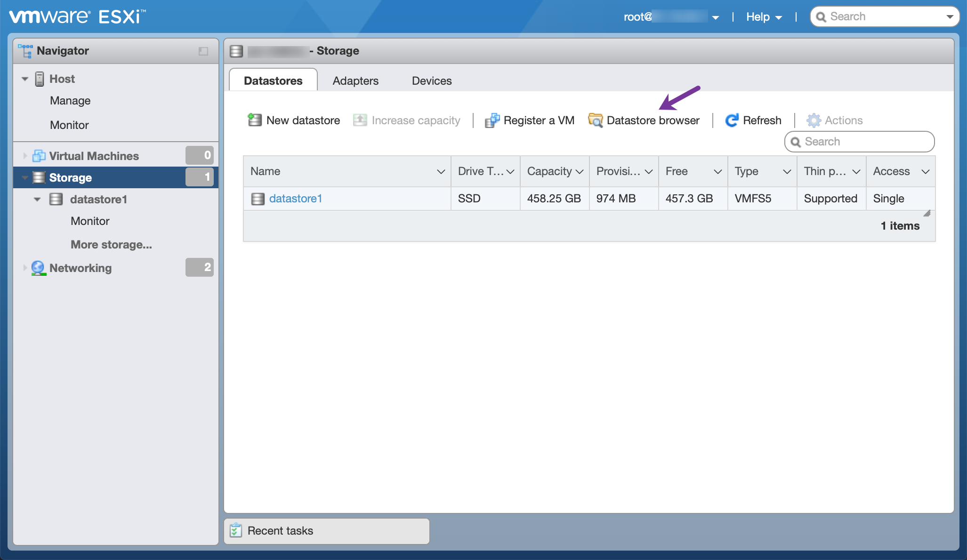Open the Datastore browser icon
The width and height of the screenshot is (967, 560).
pyautogui.click(x=595, y=120)
